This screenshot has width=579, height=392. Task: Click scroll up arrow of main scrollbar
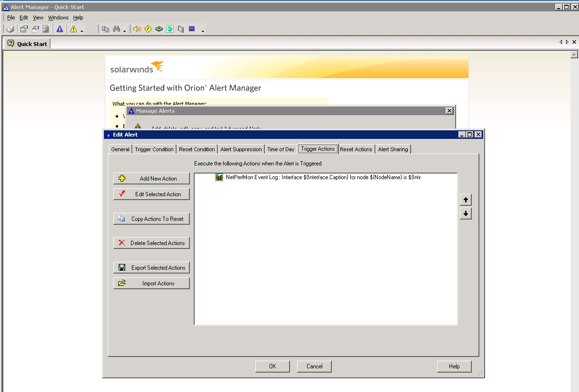[x=574, y=55]
